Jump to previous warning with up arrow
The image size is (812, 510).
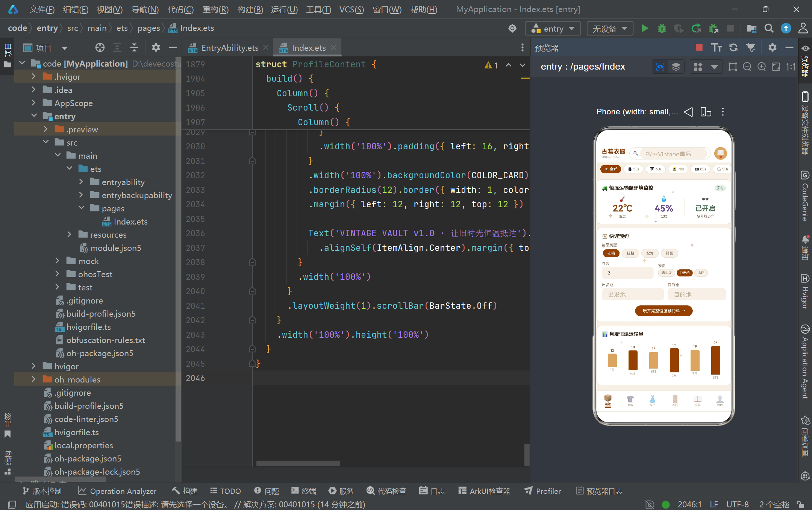509,65
